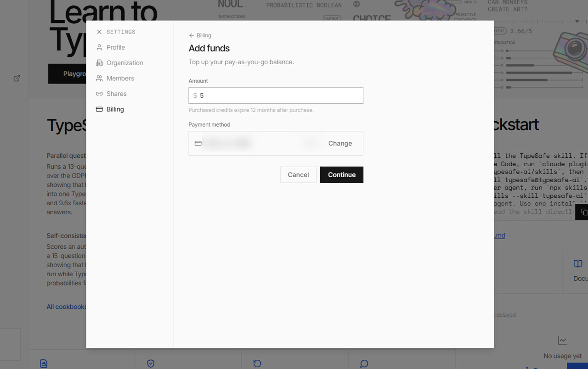Viewport: 588px width, 369px height.
Task: Click the credit card icon in payment method
Action: (198, 143)
